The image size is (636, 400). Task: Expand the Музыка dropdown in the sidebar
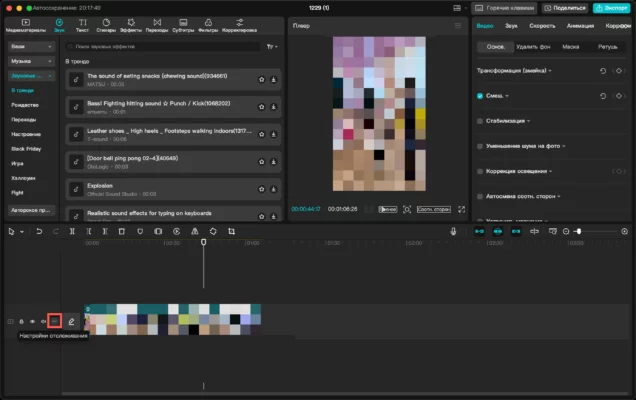click(x=31, y=61)
